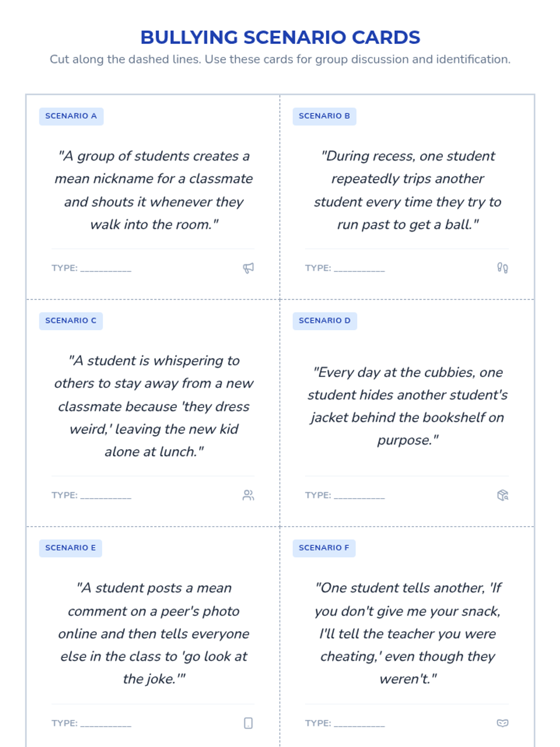Viewport: 560px width, 747px height.
Task: Select the Scenario F label badge
Action: point(324,548)
